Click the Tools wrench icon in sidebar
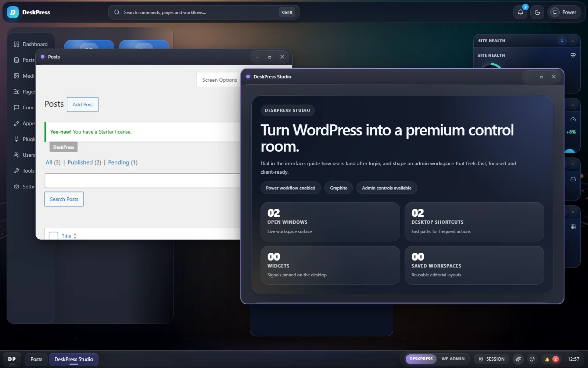The width and height of the screenshot is (588, 368). [17, 171]
